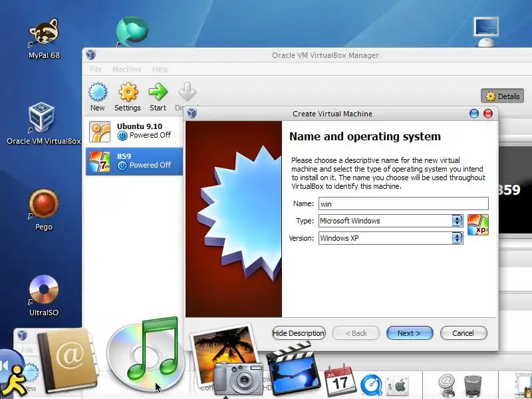Image resolution: width=532 pixels, height=399 pixels.
Task: Click the Discard toolbar arrow icon
Action: (x=186, y=93)
